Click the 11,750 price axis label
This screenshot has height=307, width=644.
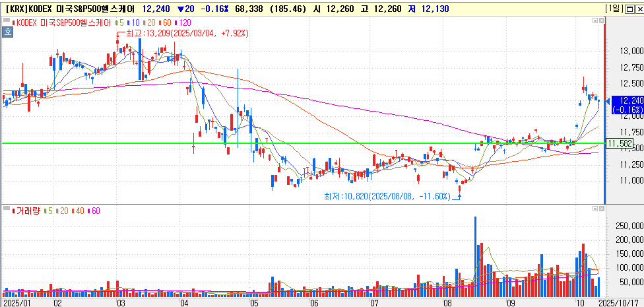pos(631,132)
